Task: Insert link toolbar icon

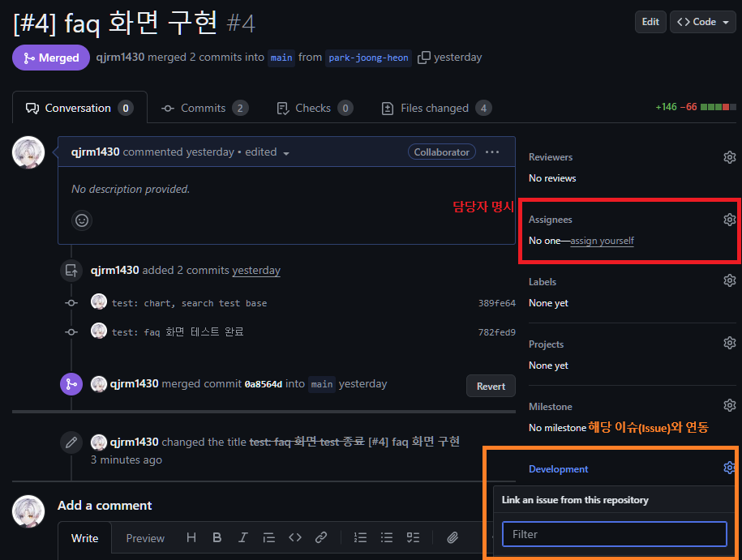Action: click(x=321, y=537)
